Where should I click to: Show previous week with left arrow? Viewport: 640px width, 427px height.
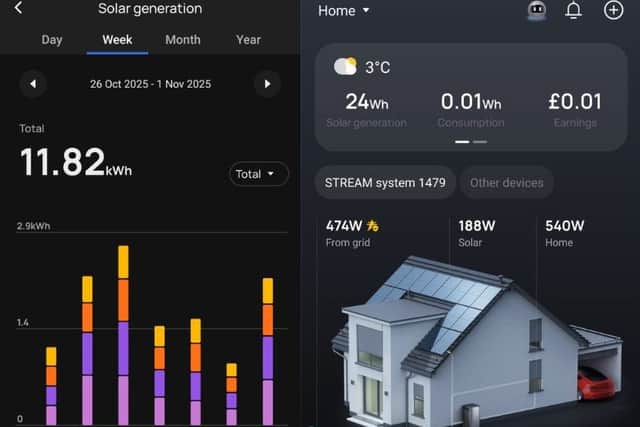click(33, 84)
